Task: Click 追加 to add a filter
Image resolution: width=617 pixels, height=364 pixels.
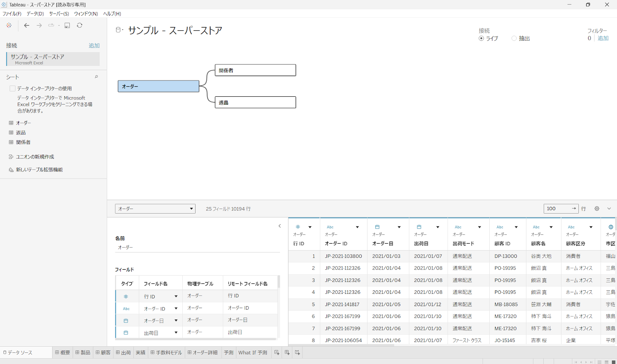Action: [x=603, y=38]
